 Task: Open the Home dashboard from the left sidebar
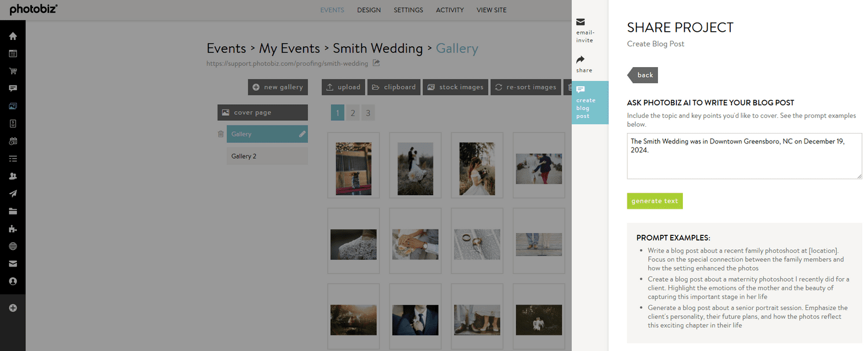pyautogui.click(x=13, y=36)
